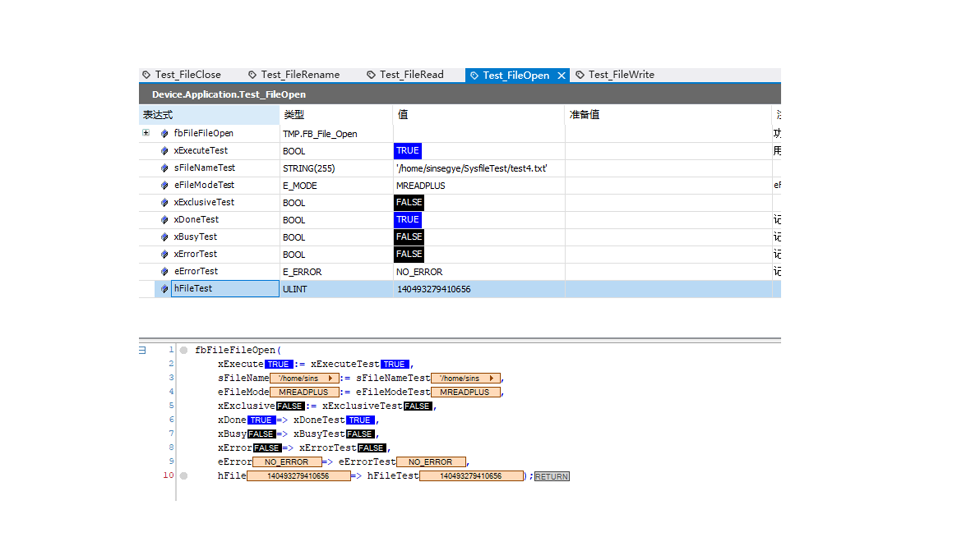Viewport: 980px width, 551px height.
Task: Click the hFileTest variable icon
Action: coord(164,289)
